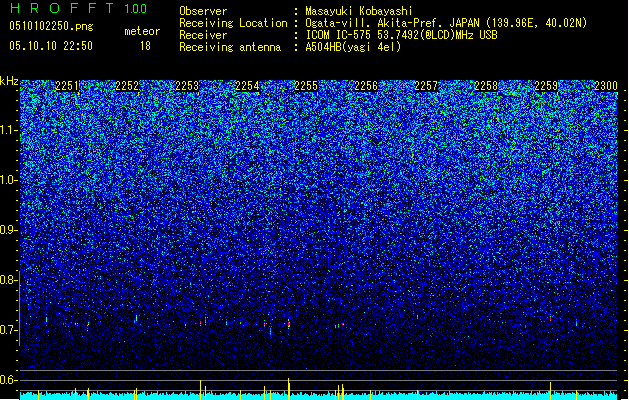Image resolution: width=629 pixels, height=400 pixels.
Task: Click observer name Masayuki Kobayashi
Action: (359, 11)
